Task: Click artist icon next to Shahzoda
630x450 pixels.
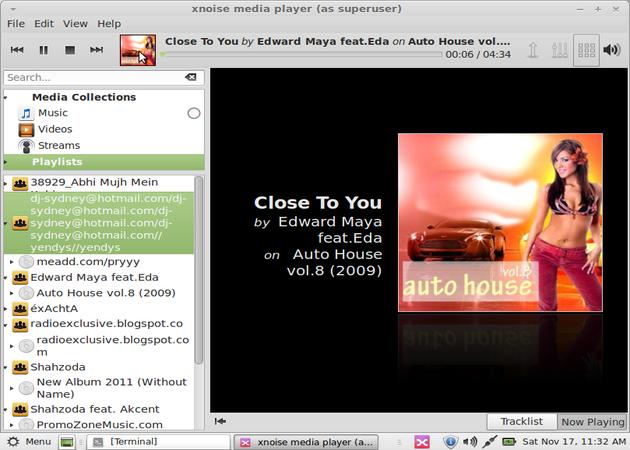Action: [20, 367]
